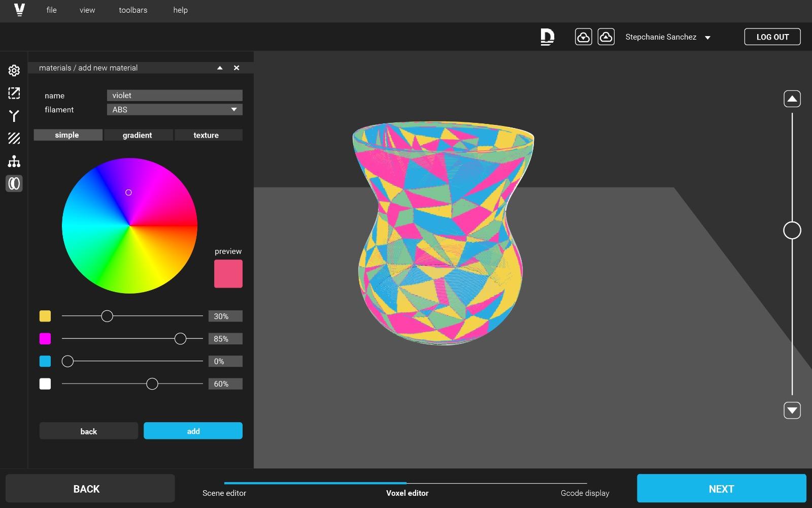
Task: Select the diagonal stripes infill icon
Action: [14, 138]
